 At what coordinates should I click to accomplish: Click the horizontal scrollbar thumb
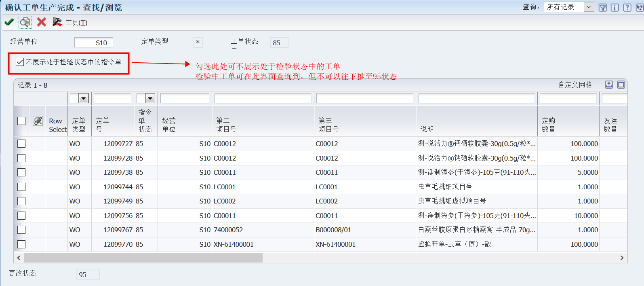coord(143,258)
